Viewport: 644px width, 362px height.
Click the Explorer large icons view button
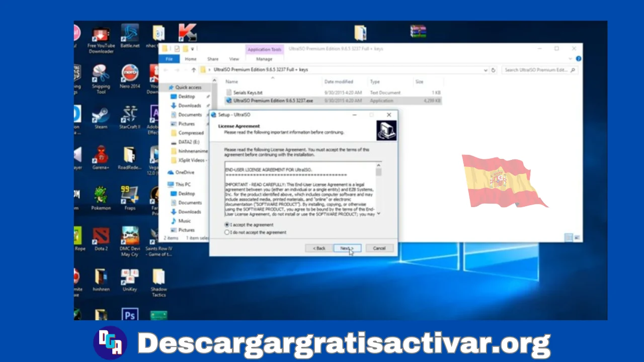[x=577, y=237]
